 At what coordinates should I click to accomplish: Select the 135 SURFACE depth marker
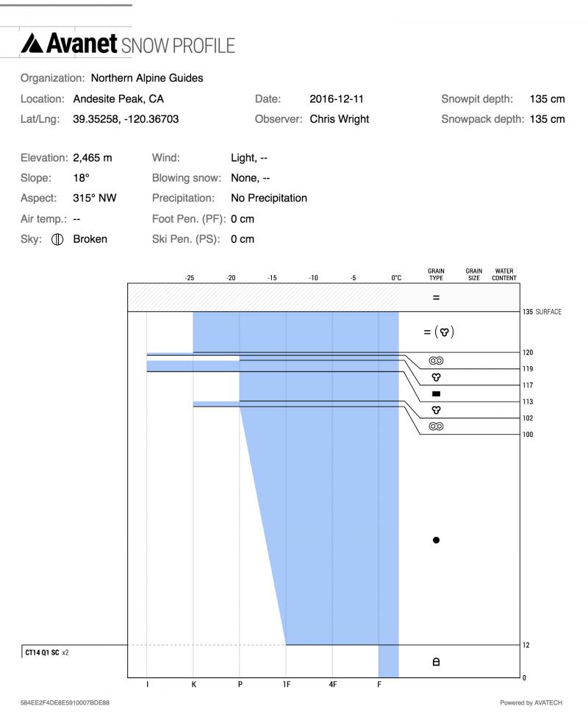[542, 312]
